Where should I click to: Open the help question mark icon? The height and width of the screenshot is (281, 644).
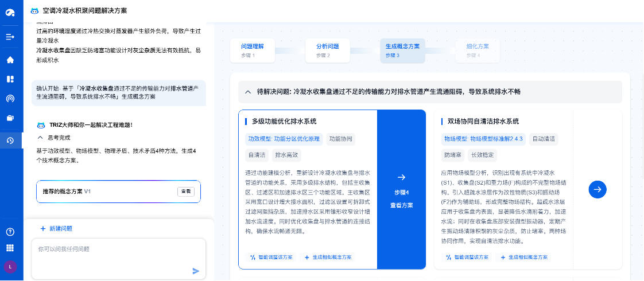click(10, 232)
